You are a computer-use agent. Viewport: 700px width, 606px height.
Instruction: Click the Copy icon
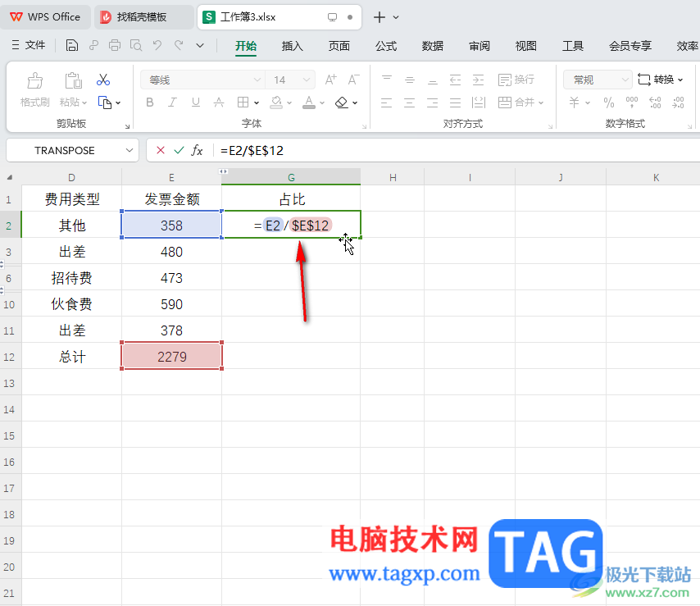pyautogui.click(x=105, y=103)
